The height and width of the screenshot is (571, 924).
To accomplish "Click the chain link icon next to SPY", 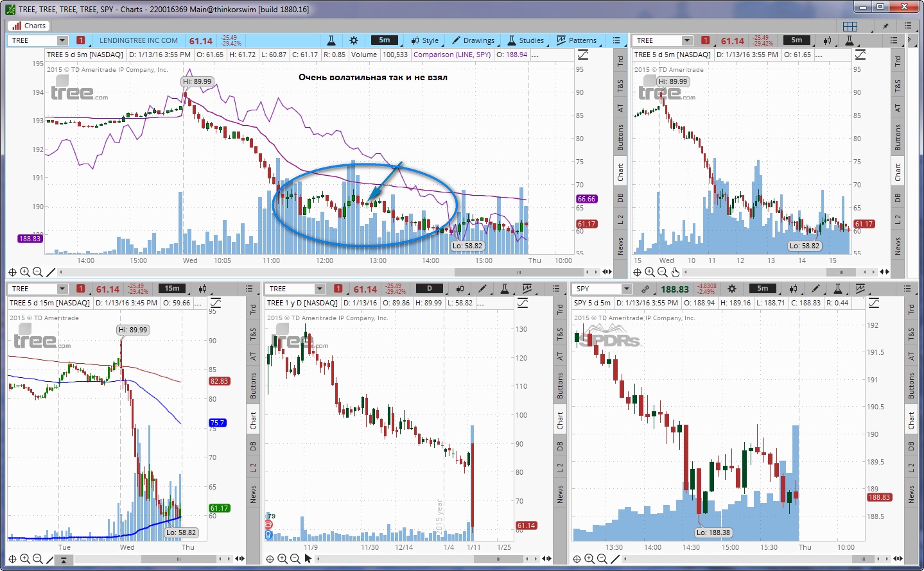I will click(x=645, y=289).
